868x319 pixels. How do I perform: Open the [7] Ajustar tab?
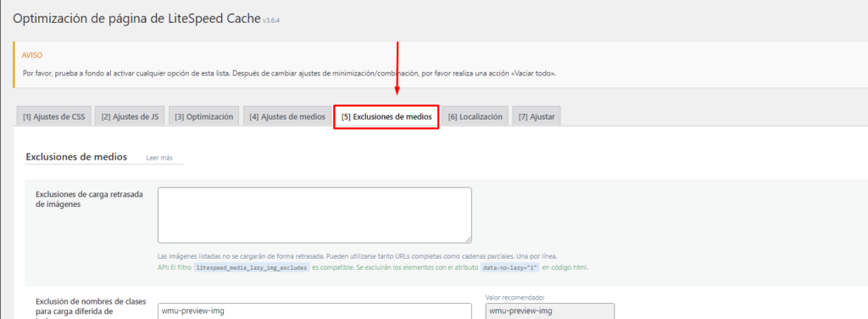point(537,117)
